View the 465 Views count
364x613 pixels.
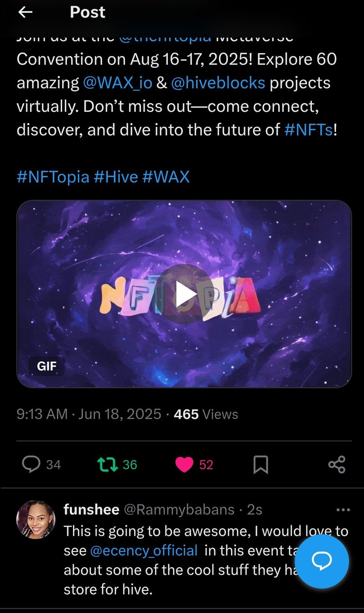(206, 414)
